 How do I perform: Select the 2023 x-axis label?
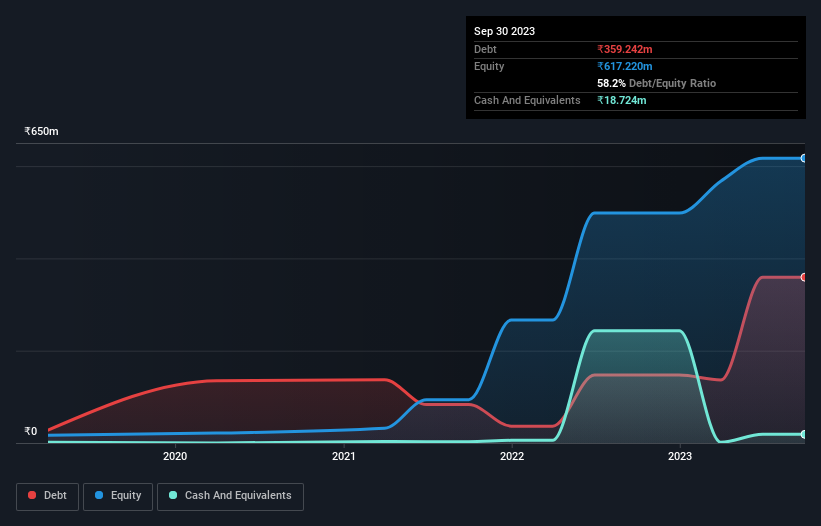click(680, 456)
